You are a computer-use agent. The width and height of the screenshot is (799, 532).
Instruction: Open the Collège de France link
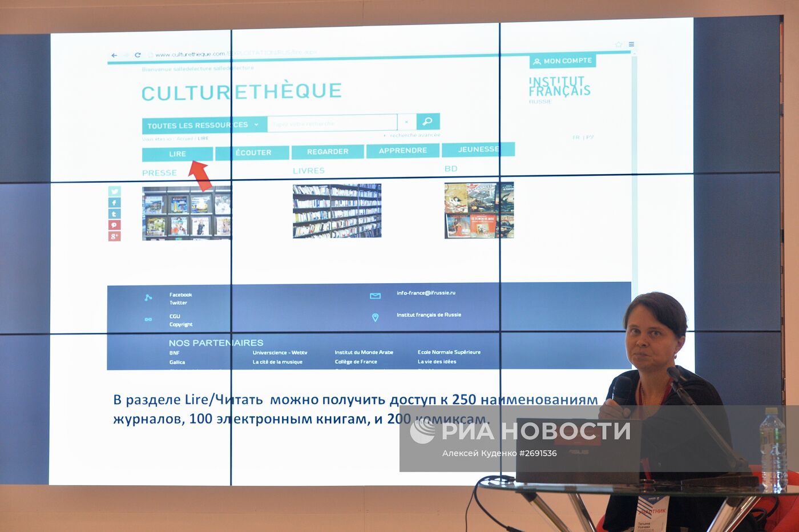click(x=356, y=361)
